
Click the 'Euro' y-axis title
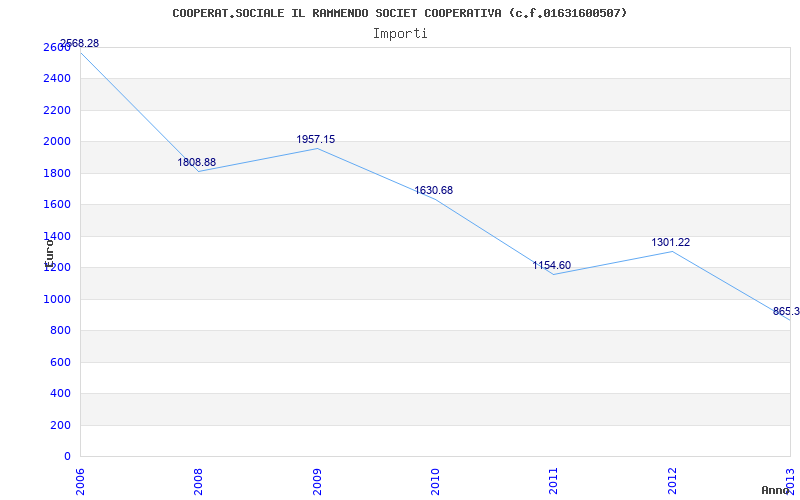pos(48,250)
